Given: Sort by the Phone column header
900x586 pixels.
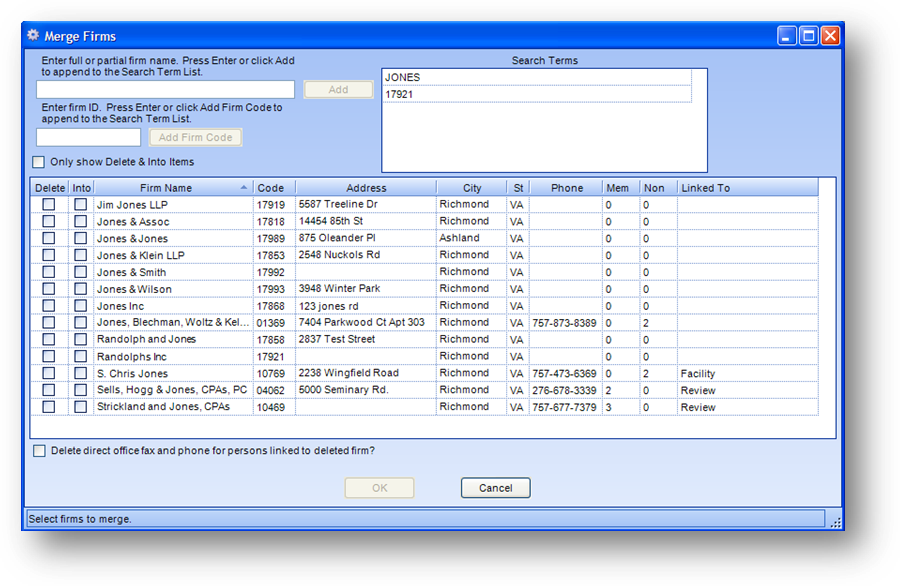Looking at the screenshot, I should pos(567,188).
